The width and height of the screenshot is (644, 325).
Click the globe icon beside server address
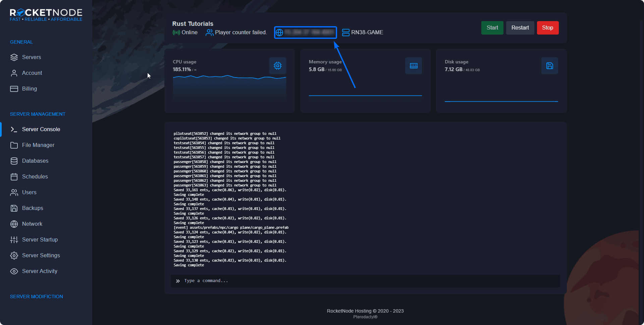click(279, 33)
